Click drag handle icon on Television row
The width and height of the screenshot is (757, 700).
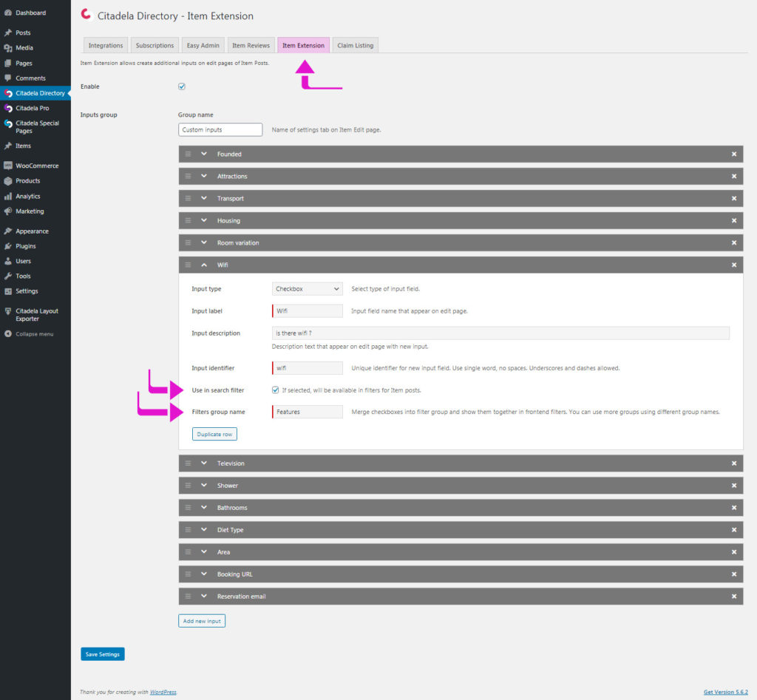click(189, 463)
